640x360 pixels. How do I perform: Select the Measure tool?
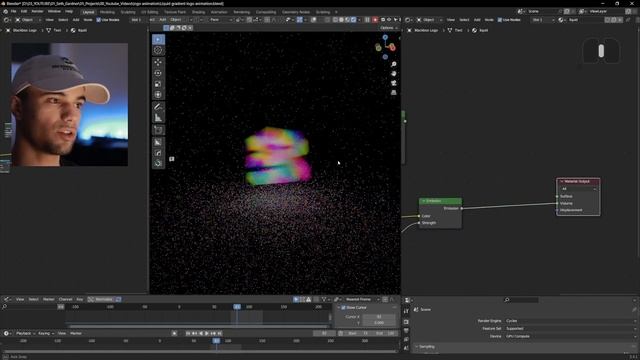(158, 118)
